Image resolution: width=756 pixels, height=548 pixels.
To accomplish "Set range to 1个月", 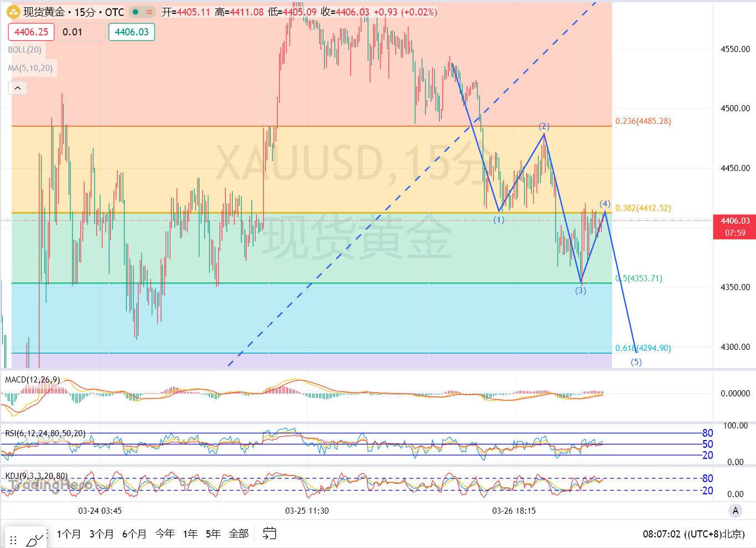I will [x=69, y=534].
